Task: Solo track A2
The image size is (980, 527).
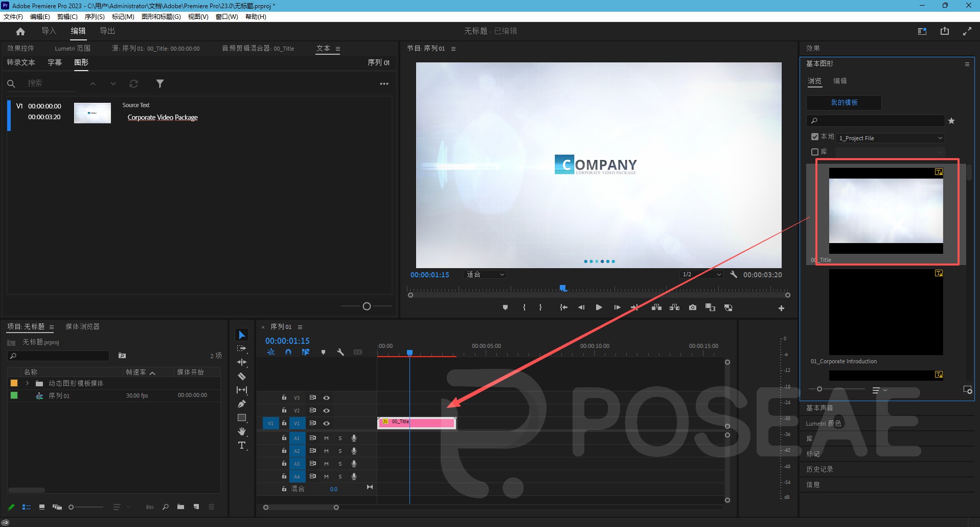Action: click(340, 451)
